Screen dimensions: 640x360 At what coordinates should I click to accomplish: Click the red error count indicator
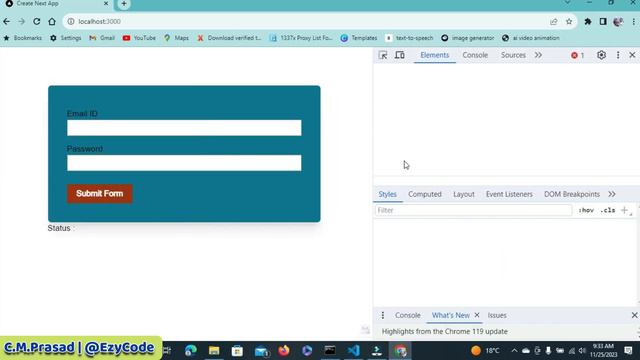[578, 55]
